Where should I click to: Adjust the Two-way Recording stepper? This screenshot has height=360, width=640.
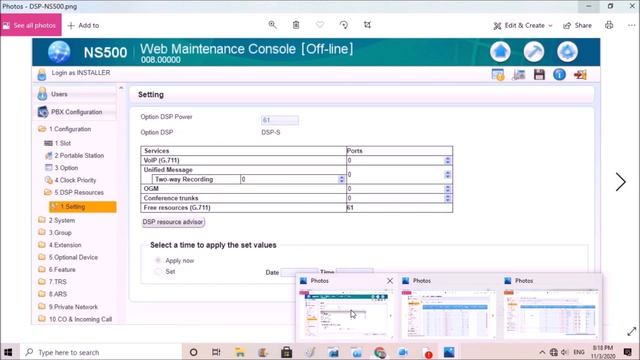341,179
